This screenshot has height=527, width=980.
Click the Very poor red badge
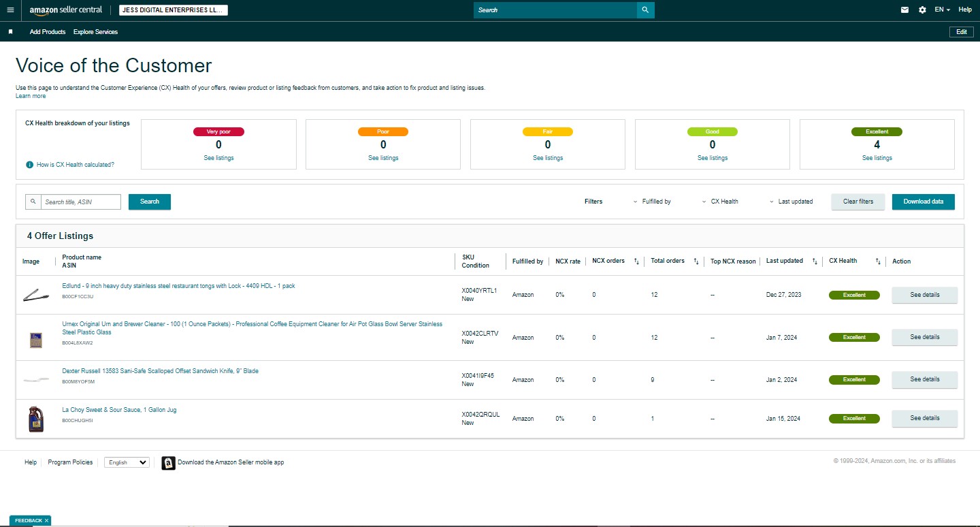click(218, 131)
